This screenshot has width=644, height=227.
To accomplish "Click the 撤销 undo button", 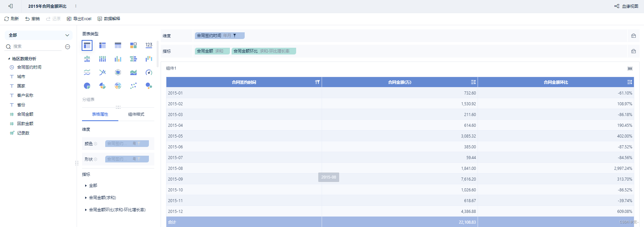I will [x=32, y=19].
